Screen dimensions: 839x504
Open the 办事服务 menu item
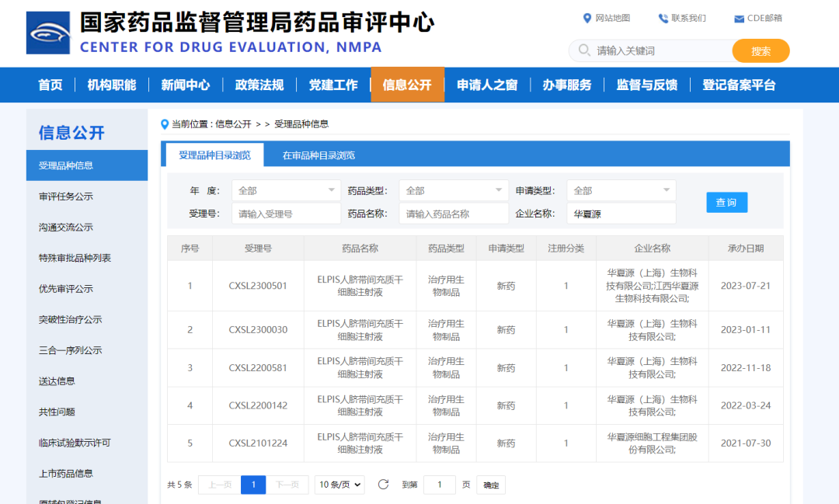(x=566, y=85)
